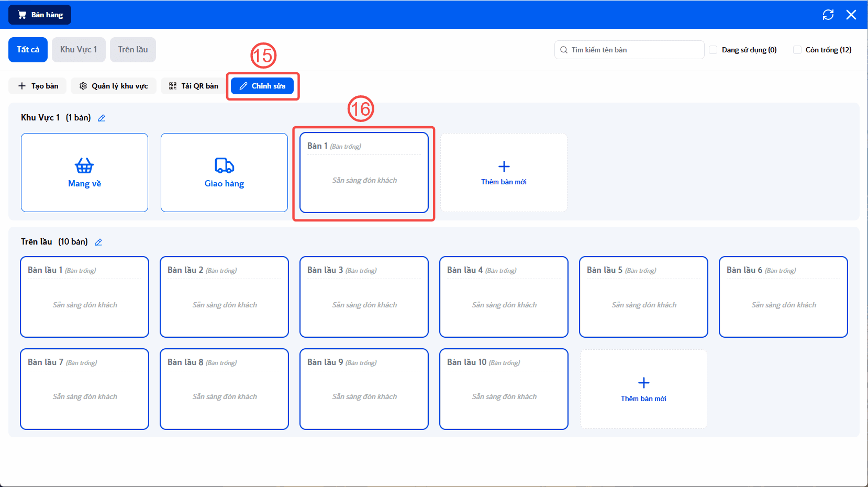Image resolution: width=868 pixels, height=487 pixels.
Task: Select table card Bàn lầu 4
Action: (x=504, y=297)
